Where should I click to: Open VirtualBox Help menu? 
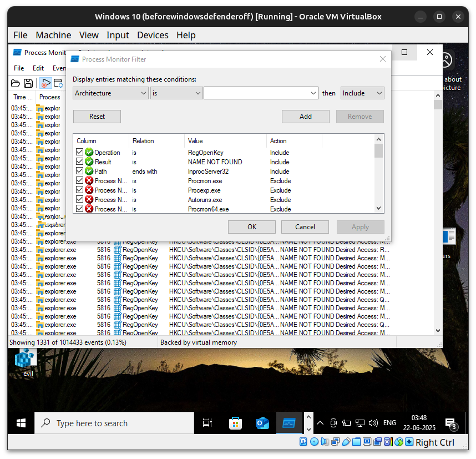pos(186,35)
